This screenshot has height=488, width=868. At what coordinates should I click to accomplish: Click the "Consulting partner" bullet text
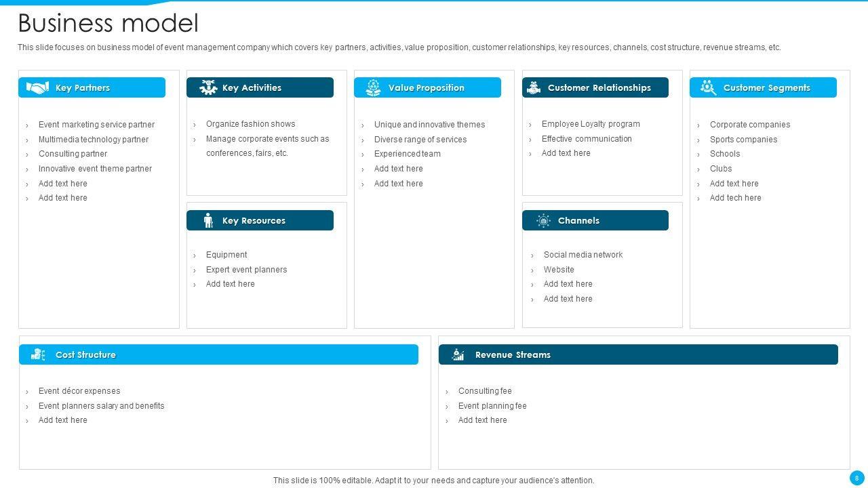click(x=73, y=154)
